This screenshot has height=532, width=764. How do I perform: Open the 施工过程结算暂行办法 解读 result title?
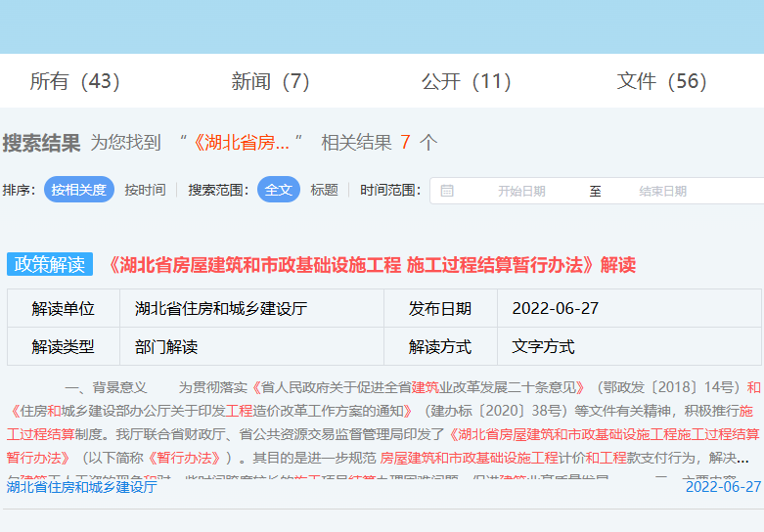coord(370,265)
